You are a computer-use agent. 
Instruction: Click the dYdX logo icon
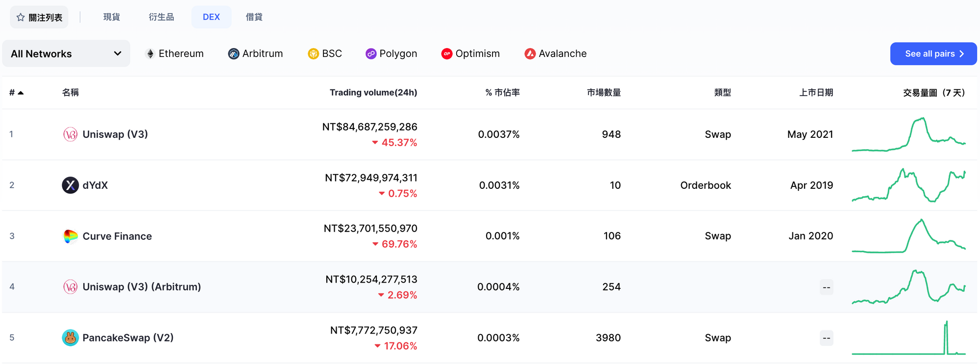pyautogui.click(x=70, y=185)
